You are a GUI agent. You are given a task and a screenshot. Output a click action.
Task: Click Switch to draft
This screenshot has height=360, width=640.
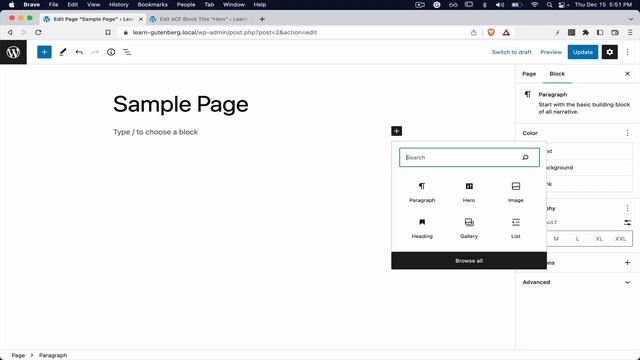point(511,52)
